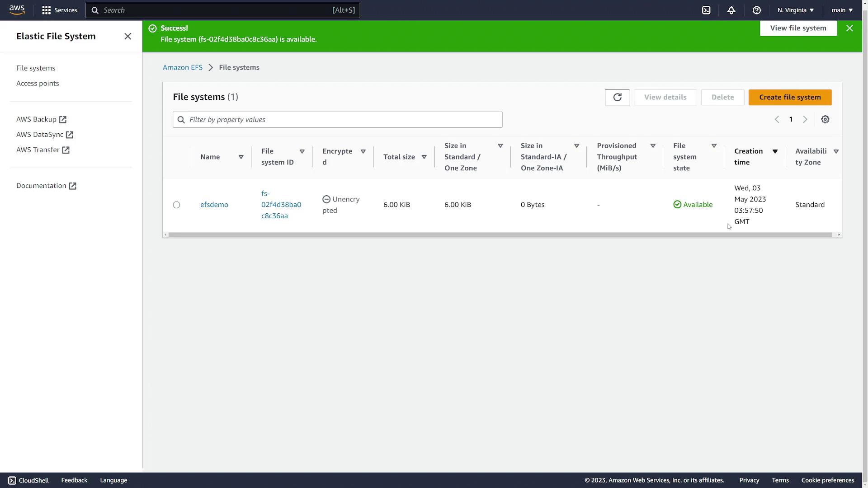Viewport: 868px width, 488px height.
Task: Click the settings gear icon in table
Action: pyautogui.click(x=826, y=120)
